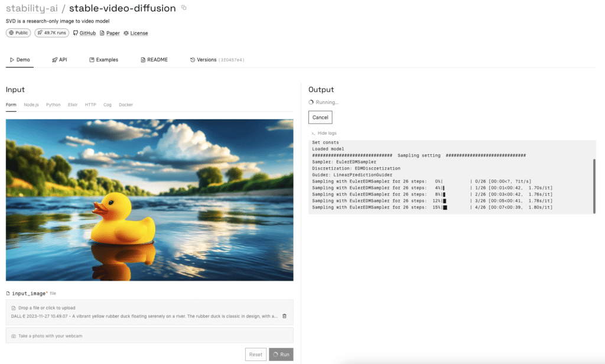Delete uploaded DALL-E file with trash icon

point(284,316)
